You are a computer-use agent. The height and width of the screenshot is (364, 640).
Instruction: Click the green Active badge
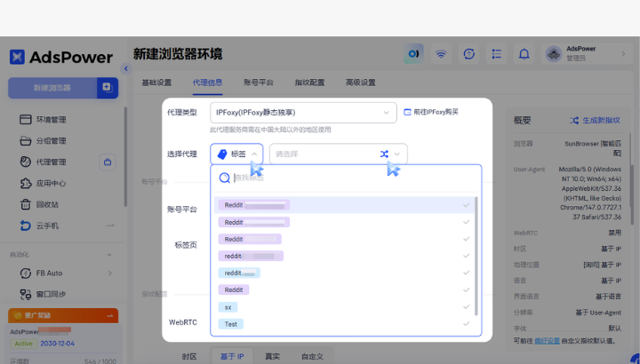click(24, 344)
